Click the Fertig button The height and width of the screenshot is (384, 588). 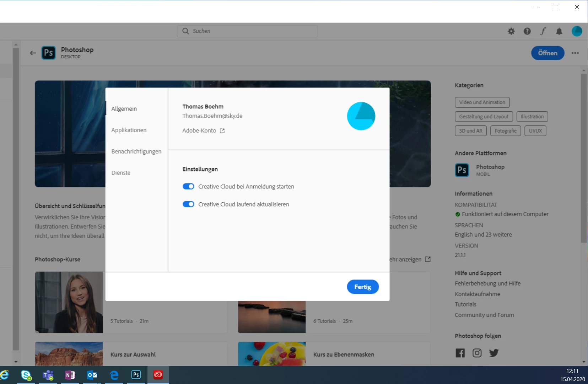point(363,287)
